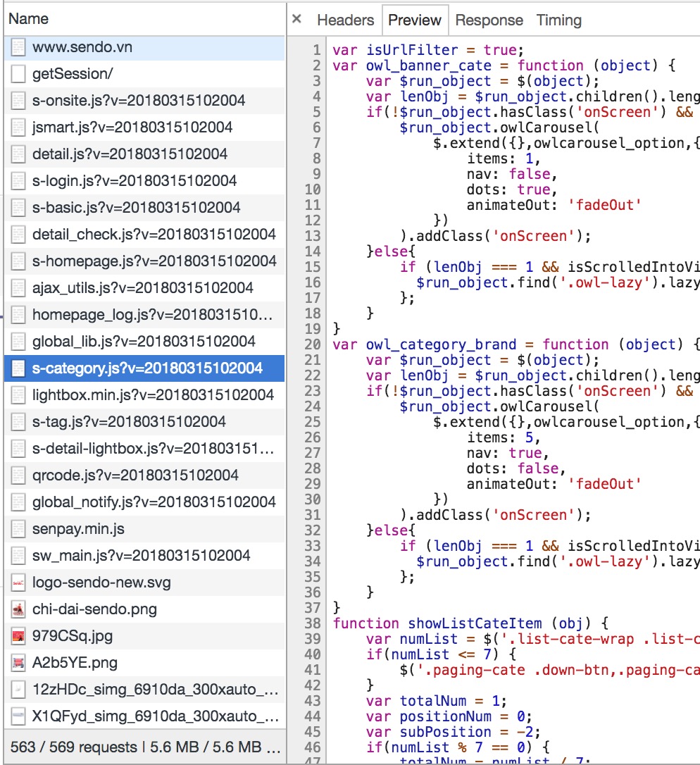Click the blank document icon beside getSession/
Screen dimensions: 700x765
tap(19, 74)
